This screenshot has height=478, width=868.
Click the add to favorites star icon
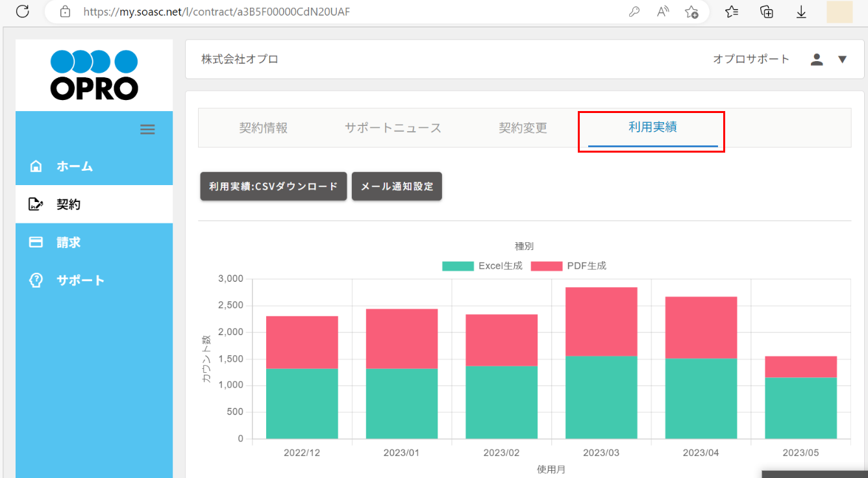(691, 12)
